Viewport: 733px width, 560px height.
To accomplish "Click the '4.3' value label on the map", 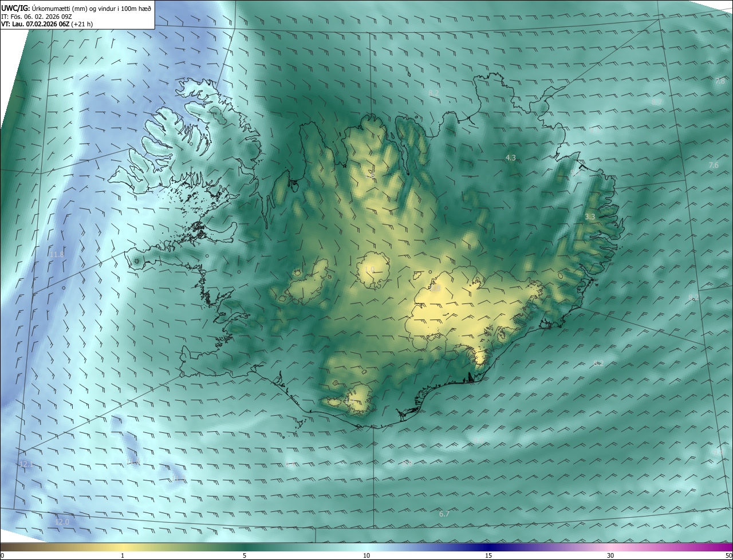I will pos(511,157).
